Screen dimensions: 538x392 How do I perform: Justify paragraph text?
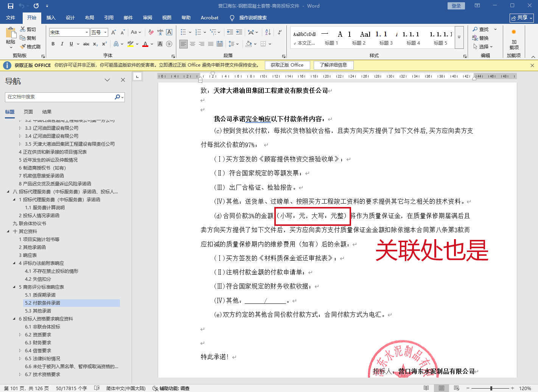[211, 44]
